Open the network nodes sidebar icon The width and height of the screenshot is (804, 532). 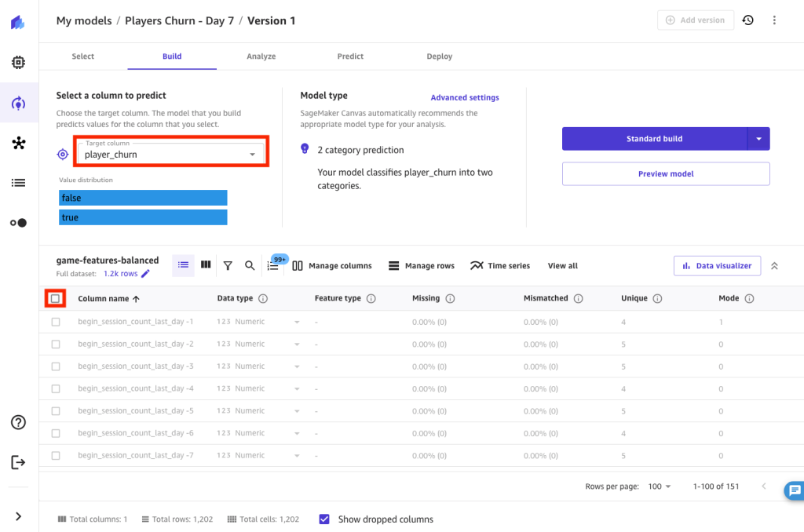(19, 143)
